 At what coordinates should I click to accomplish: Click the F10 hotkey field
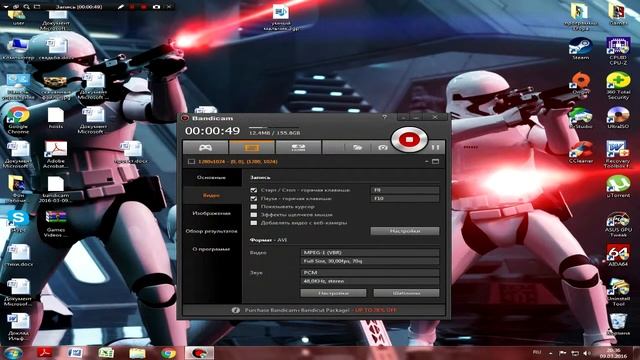tap(405, 198)
